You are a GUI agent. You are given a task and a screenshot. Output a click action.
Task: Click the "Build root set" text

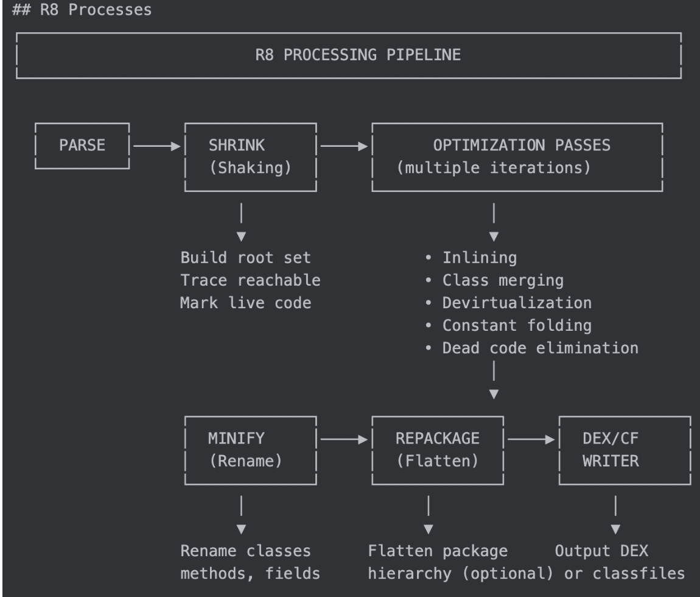point(245,257)
